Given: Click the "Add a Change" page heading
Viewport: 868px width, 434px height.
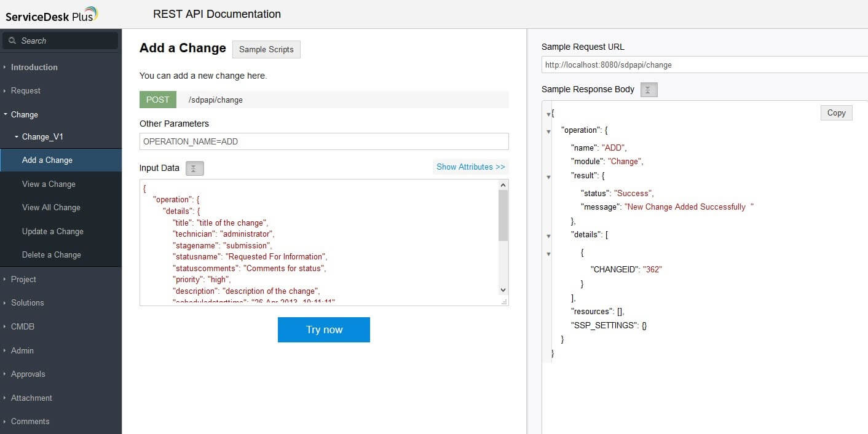Looking at the screenshot, I should (183, 48).
